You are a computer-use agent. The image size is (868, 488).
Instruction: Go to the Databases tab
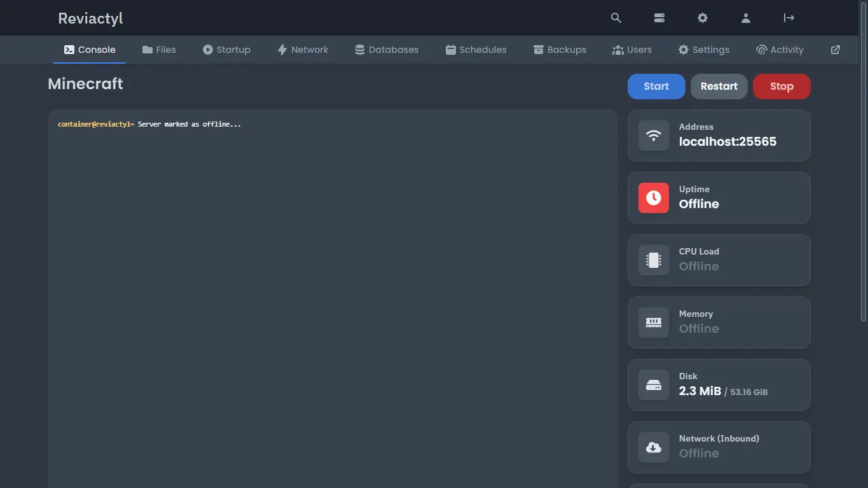pyautogui.click(x=387, y=50)
